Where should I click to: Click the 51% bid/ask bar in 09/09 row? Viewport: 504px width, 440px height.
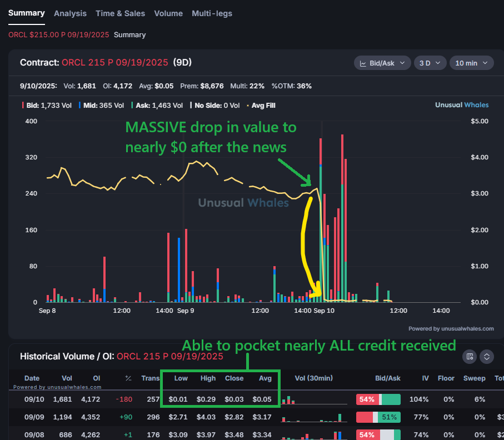[x=378, y=417]
